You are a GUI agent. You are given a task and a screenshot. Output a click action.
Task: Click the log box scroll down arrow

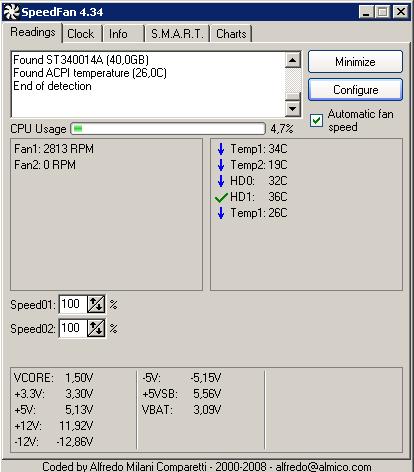point(293,108)
